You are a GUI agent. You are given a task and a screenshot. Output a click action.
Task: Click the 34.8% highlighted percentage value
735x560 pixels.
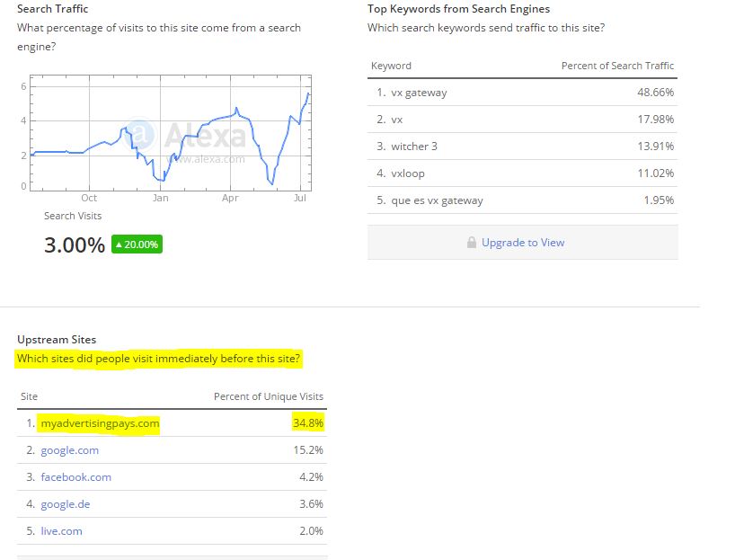coord(308,423)
